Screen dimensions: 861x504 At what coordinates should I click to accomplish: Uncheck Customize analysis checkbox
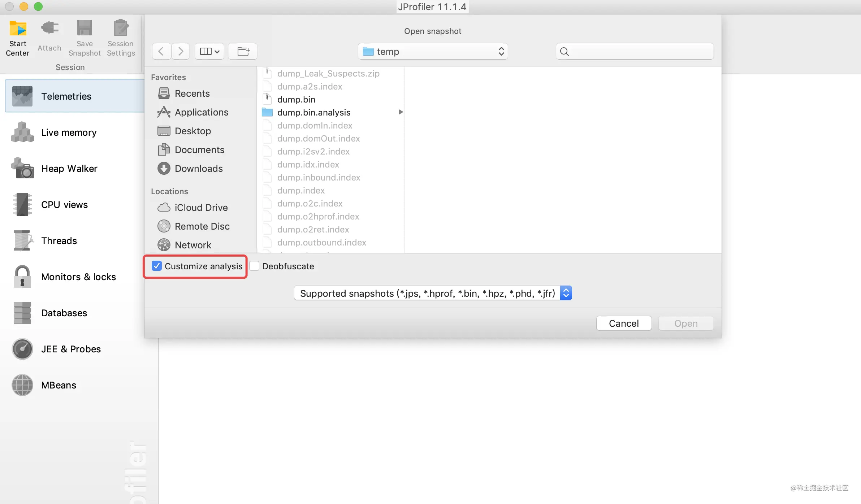pyautogui.click(x=157, y=266)
